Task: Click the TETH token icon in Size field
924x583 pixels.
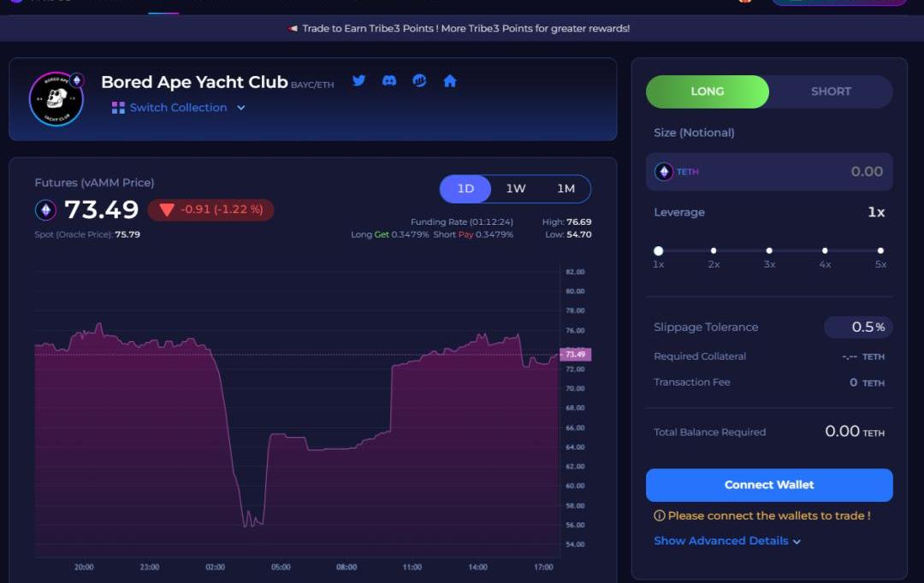Action: tap(664, 171)
